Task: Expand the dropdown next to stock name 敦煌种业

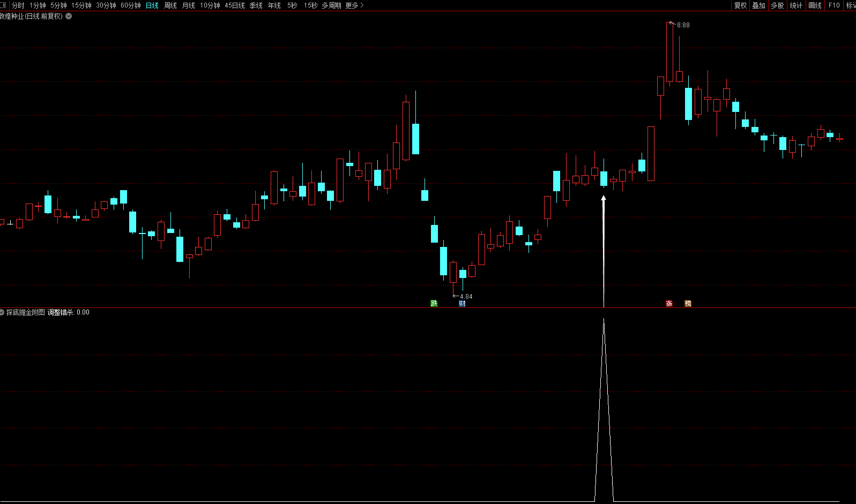Action: pyautogui.click(x=69, y=16)
